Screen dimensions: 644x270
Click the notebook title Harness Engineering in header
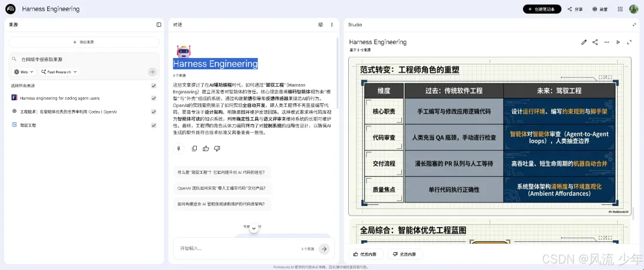[51, 9]
